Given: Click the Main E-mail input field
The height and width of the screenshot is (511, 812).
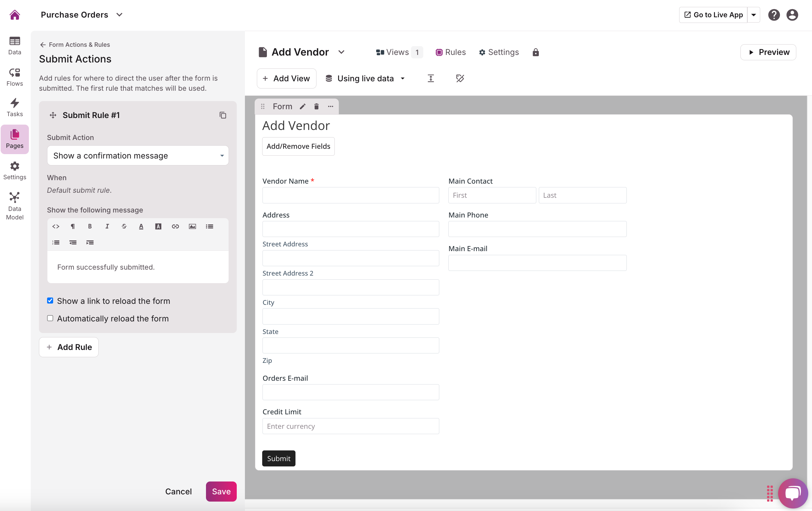Looking at the screenshot, I should [x=538, y=263].
